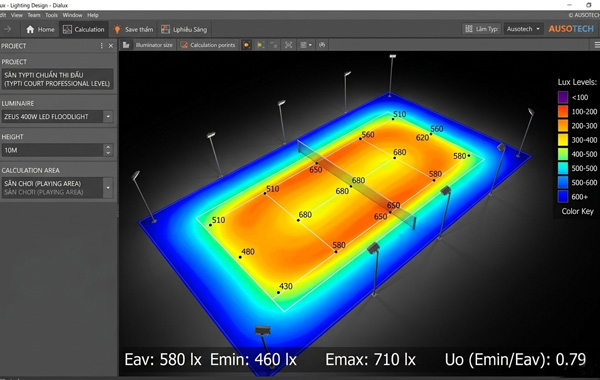The image size is (600, 380).
Task: Toggle the orange light-point icon in the view toolbar
Action: [246, 45]
